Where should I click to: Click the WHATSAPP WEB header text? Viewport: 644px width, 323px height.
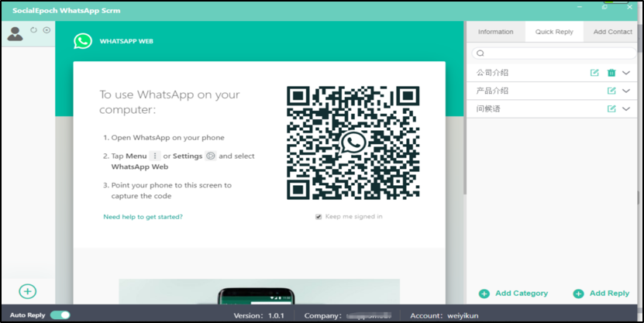tap(126, 42)
